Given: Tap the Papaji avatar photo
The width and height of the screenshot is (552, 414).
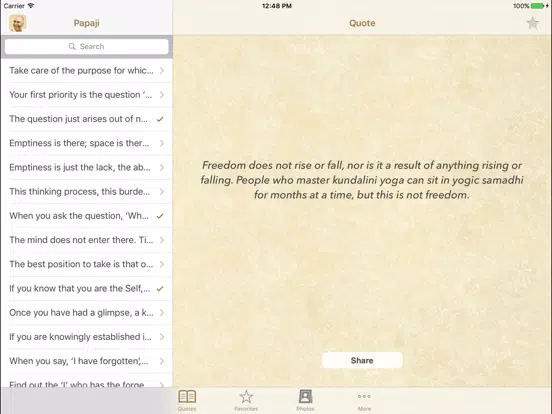Looking at the screenshot, I should (x=18, y=23).
